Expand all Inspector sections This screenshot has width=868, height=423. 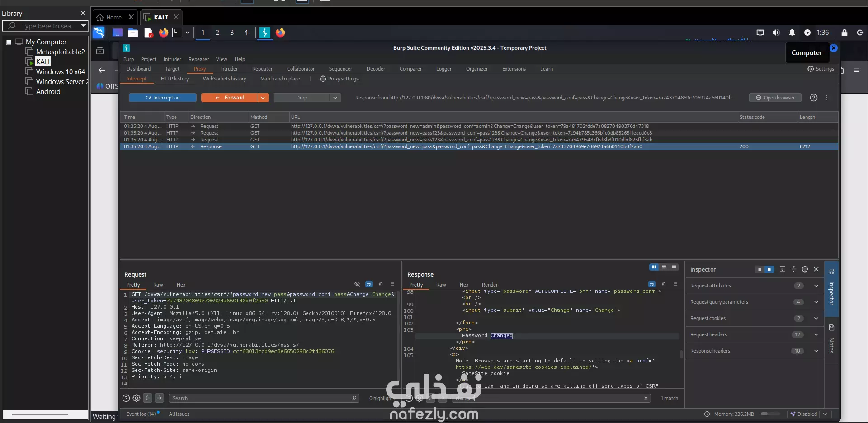(x=782, y=269)
